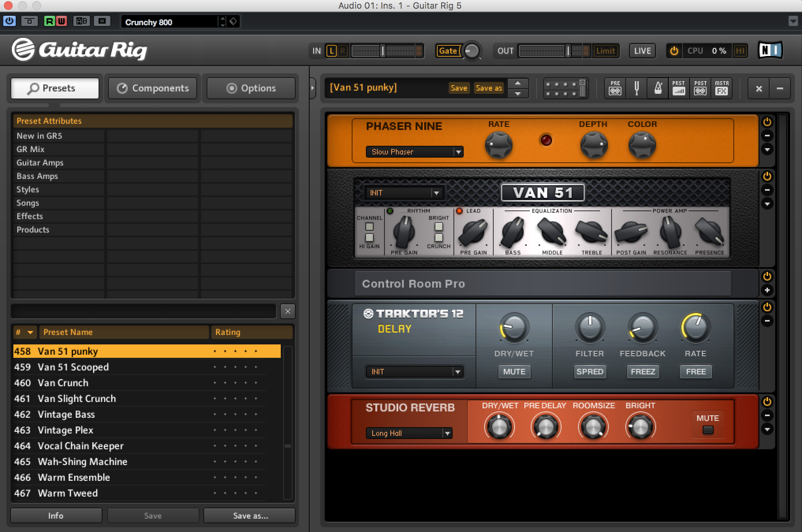Image resolution: width=802 pixels, height=532 pixels.
Task: Click the Guitar Rig logo
Action: (x=79, y=50)
